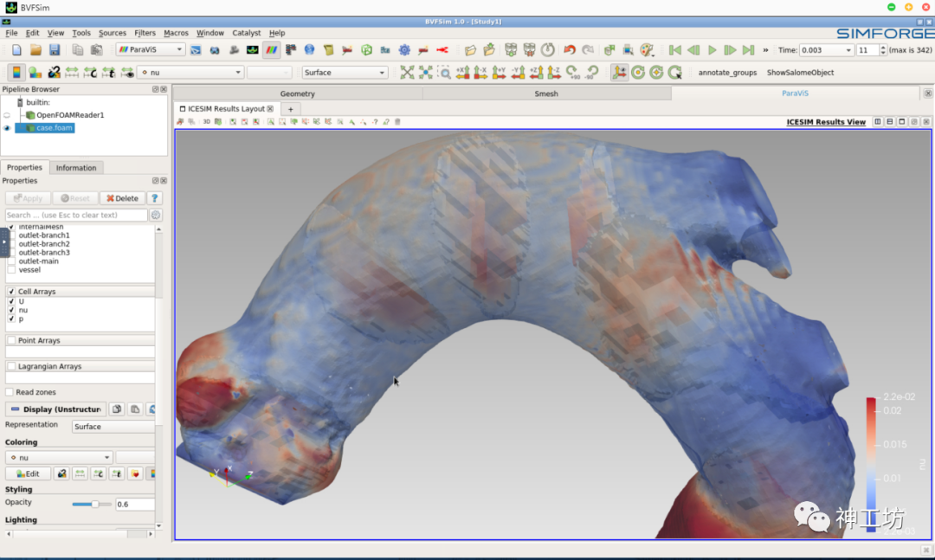Screen dimensions: 935x560
Task: Switch to the Smesh tab
Action: point(546,93)
